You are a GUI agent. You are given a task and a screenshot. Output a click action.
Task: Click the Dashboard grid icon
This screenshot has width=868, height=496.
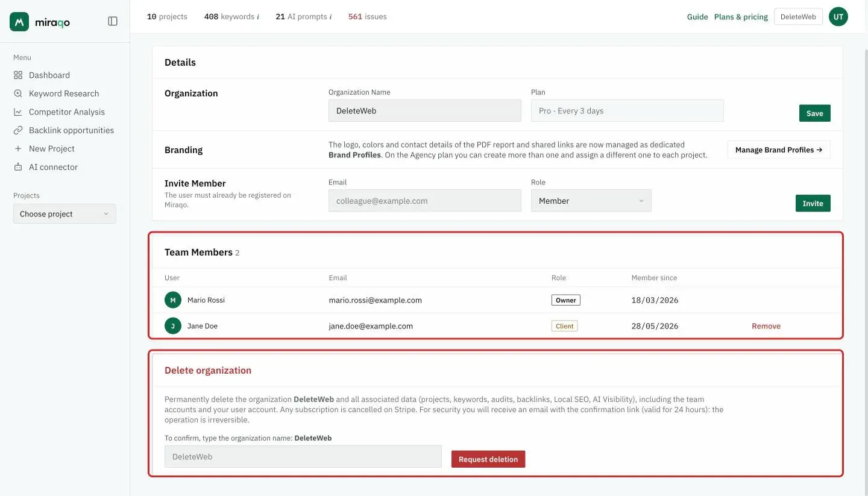(x=18, y=75)
